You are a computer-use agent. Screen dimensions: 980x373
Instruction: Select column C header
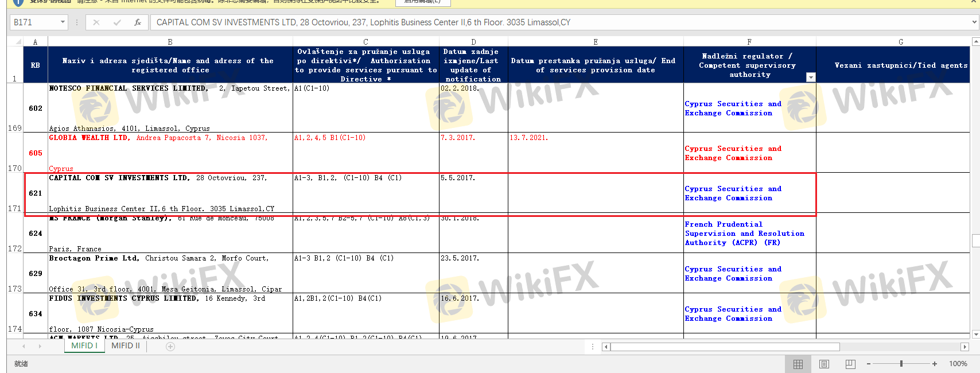tap(366, 42)
